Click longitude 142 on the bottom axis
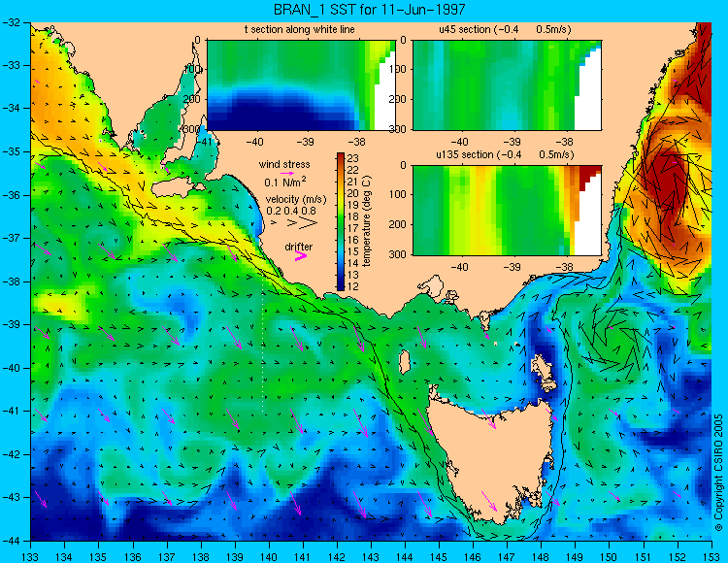This screenshot has width=728, height=563. click(x=337, y=556)
